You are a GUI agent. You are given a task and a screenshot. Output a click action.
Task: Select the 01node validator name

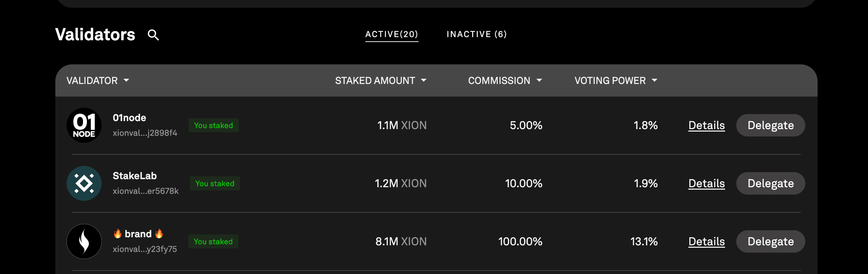point(129,118)
